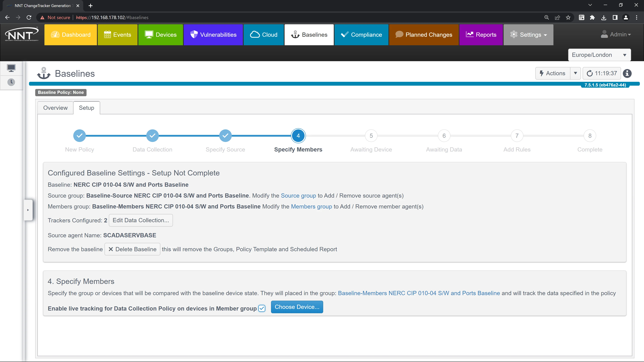Open the Reports section
Image resolution: width=644 pixels, height=362 pixels.
(481, 35)
